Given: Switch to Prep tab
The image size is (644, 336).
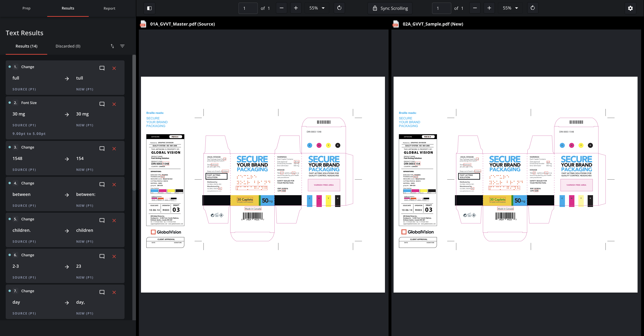Looking at the screenshot, I should (26, 8).
